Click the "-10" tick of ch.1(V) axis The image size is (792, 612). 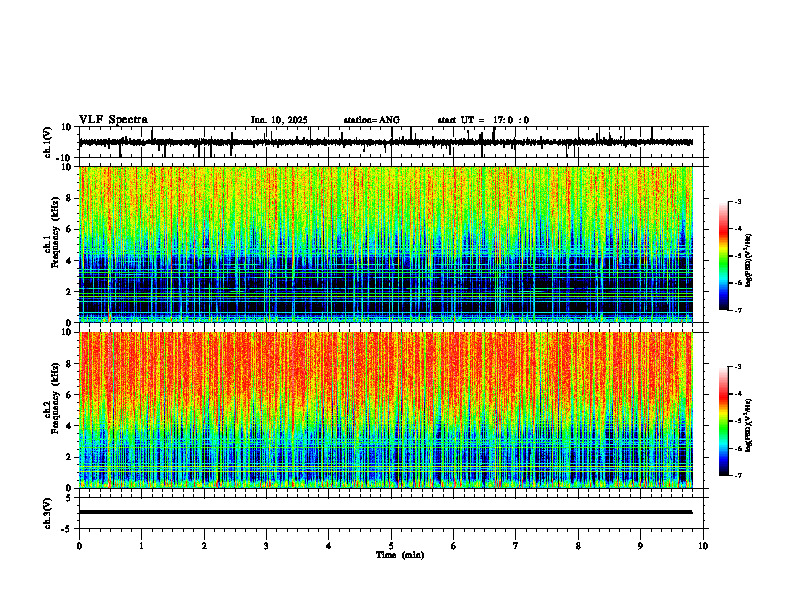(64, 158)
